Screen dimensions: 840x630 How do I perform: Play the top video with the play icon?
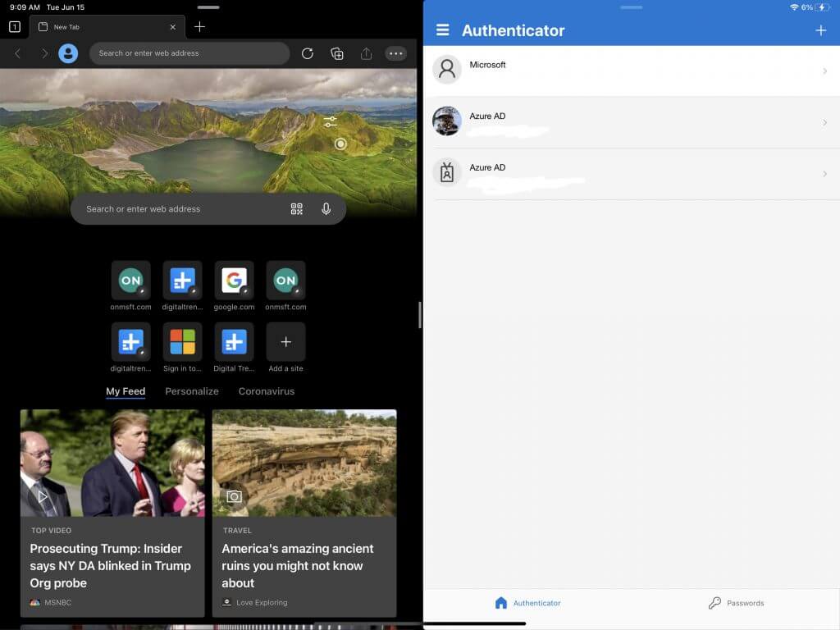pos(43,496)
